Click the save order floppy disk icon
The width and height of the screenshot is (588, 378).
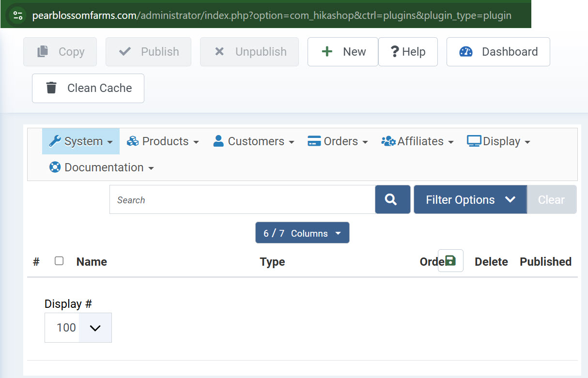click(x=450, y=261)
